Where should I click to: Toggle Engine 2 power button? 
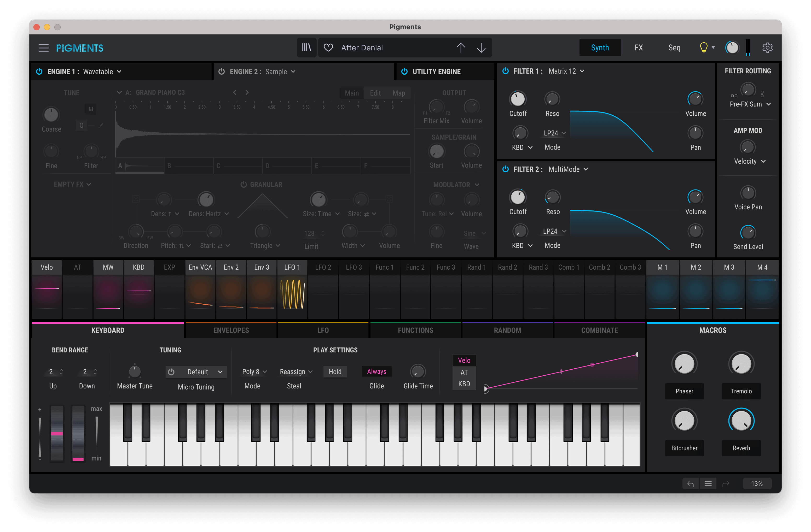(222, 72)
